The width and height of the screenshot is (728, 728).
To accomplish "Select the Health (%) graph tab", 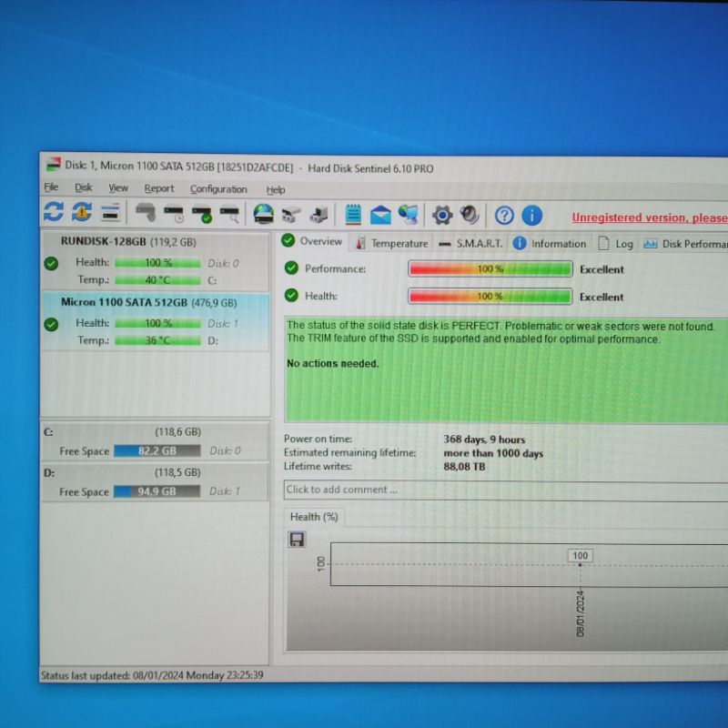I will (314, 517).
